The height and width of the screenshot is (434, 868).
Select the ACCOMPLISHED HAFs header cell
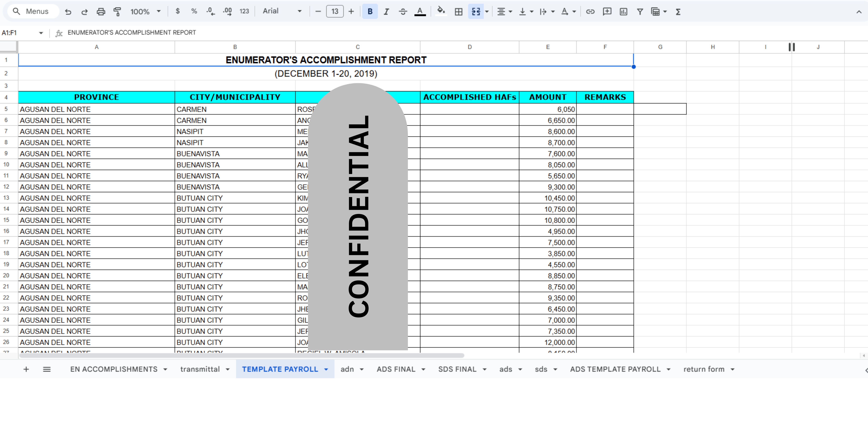[469, 97]
